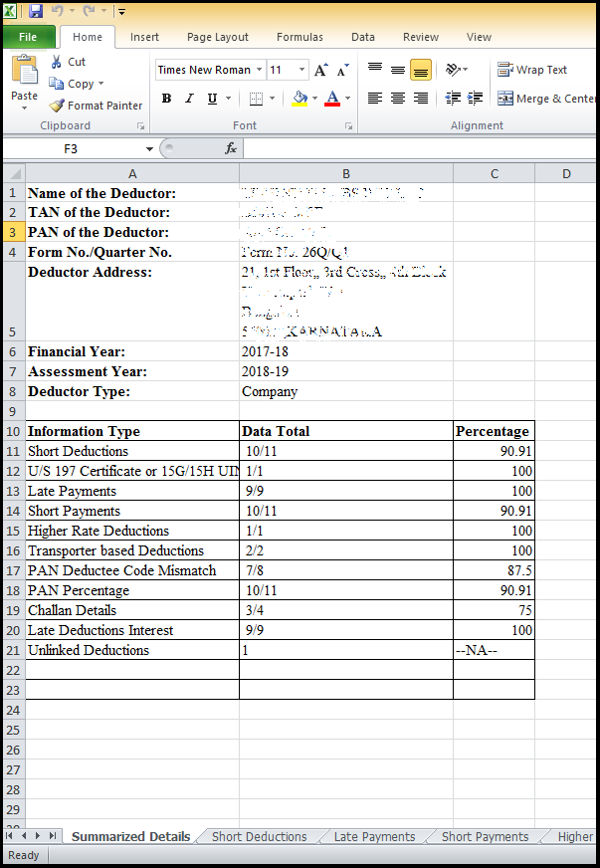The image size is (600, 868).
Task: Toggle Bottom Align highlighted button
Action: pos(421,70)
